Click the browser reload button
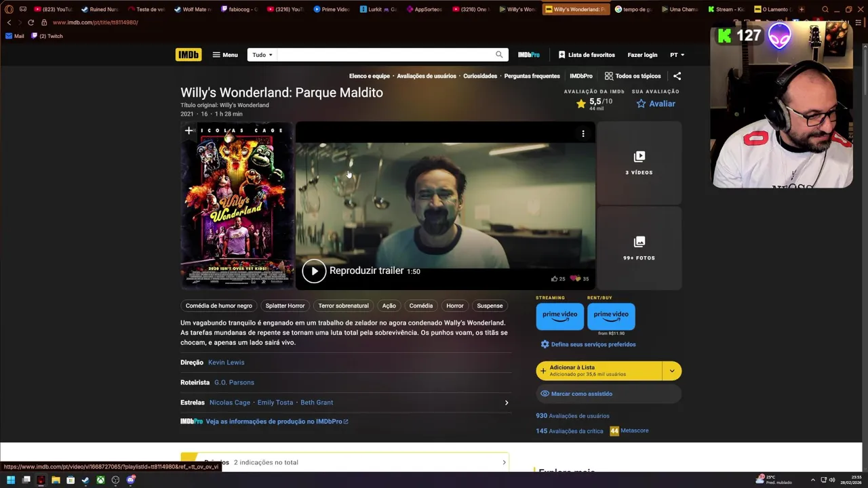Screen dimensions: 868x488 pos(31,22)
